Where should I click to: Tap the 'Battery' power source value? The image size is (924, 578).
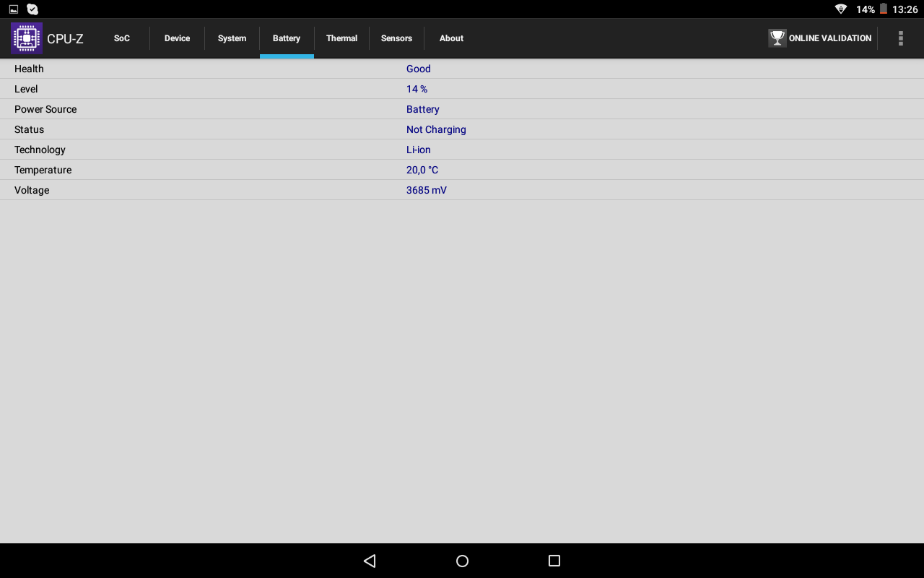click(423, 109)
